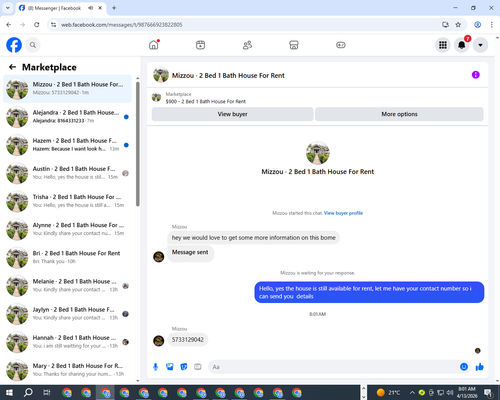
Task: Open the apps grid menu
Action: click(443, 45)
